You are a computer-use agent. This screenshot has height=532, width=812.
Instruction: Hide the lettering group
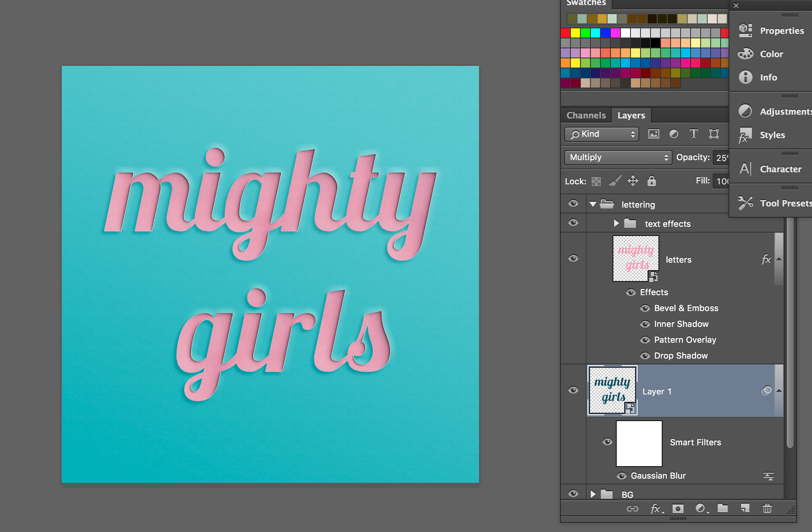573,203
